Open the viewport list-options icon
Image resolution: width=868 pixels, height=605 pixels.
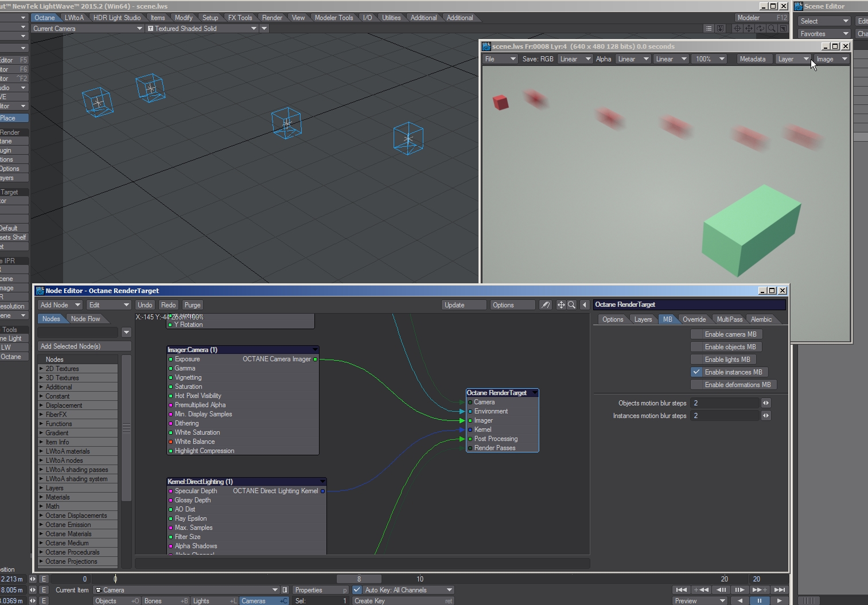[709, 28]
